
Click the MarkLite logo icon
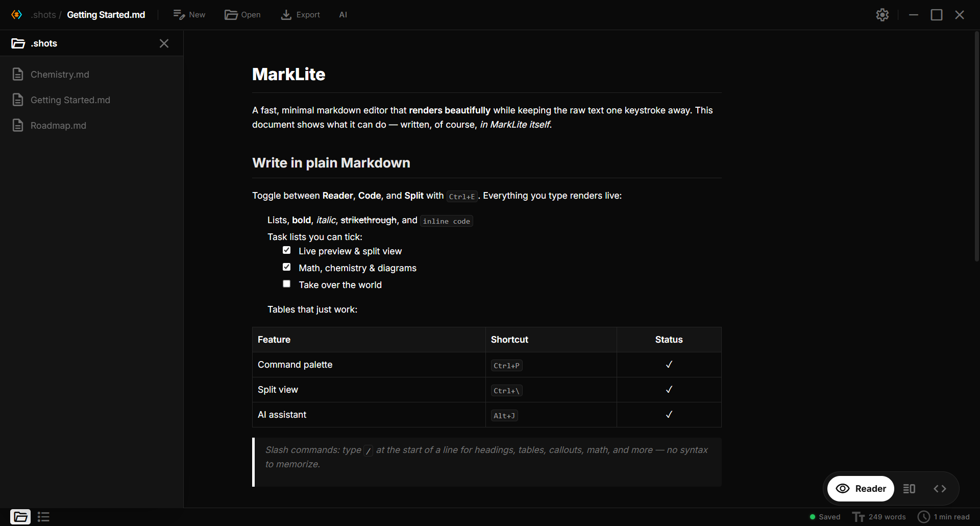click(x=17, y=15)
